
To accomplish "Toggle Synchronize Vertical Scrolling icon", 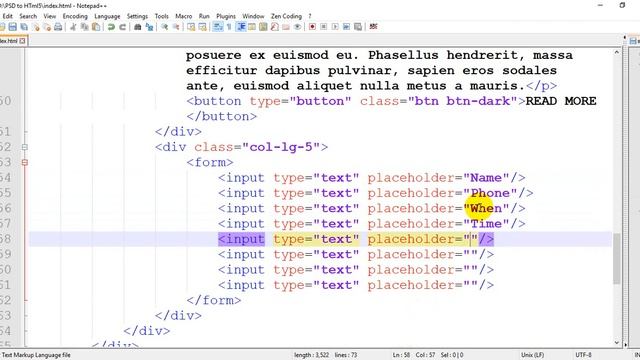I will 191,27.
